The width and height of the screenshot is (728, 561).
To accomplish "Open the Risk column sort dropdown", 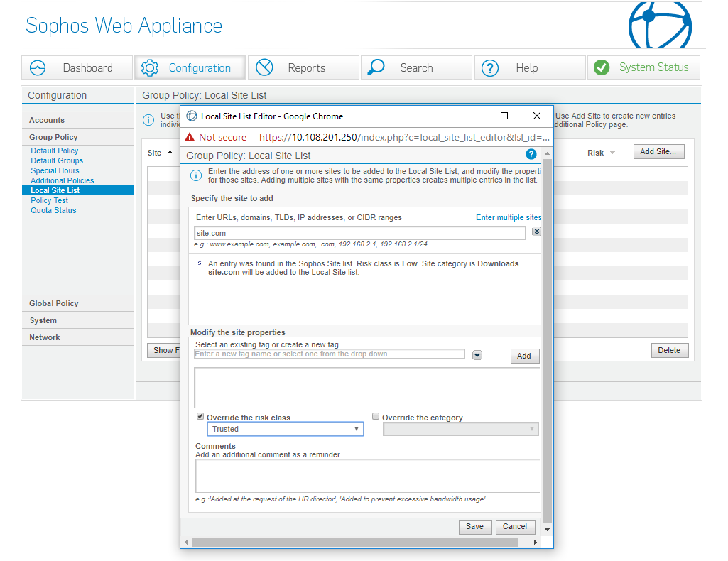I will [x=614, y=151].
